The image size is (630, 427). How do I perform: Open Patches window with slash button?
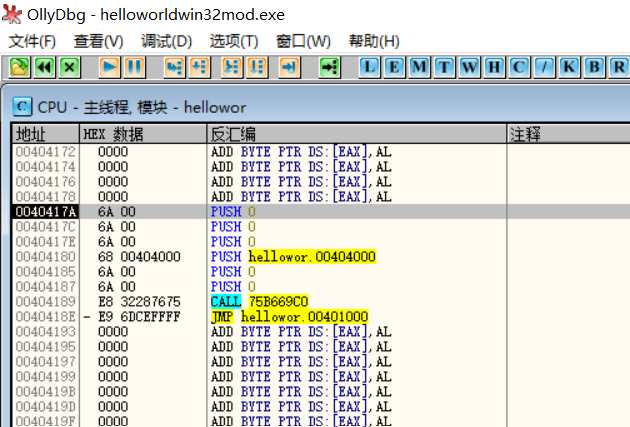click(x=544, y=67)
